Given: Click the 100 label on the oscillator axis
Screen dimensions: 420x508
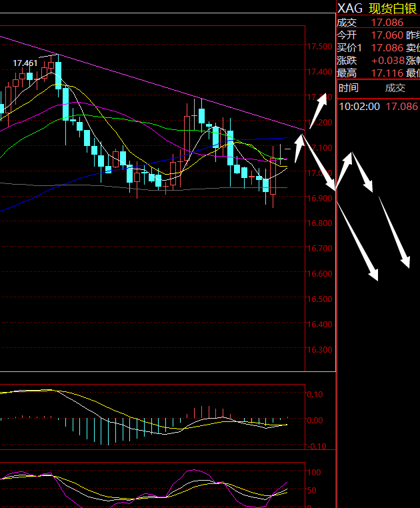Looking at the screenshot, I should point(314,473).
